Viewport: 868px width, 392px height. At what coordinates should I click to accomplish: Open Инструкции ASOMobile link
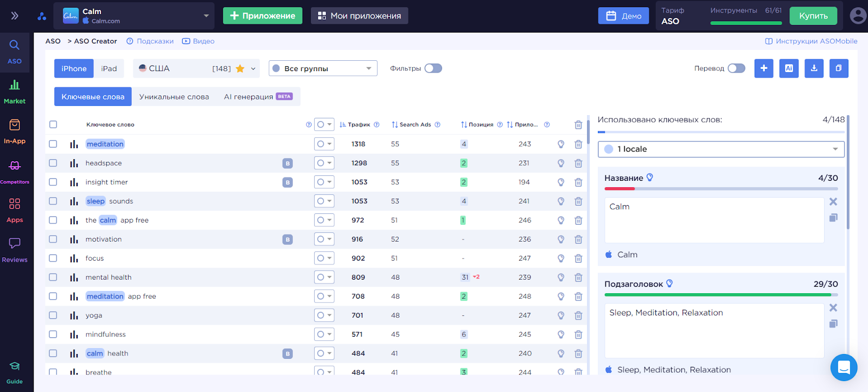[811, 41]
